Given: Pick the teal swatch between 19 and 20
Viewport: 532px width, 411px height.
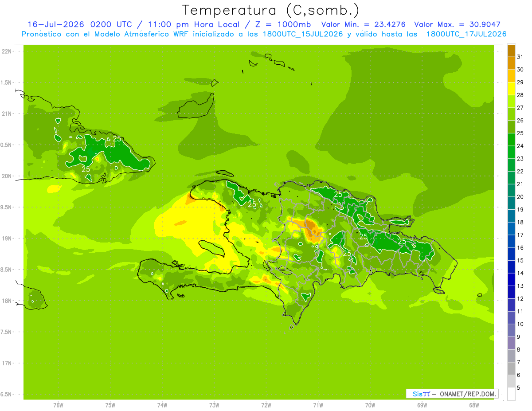Looking at the screenshot, I should pyautogui.click(x=511, y=204).
